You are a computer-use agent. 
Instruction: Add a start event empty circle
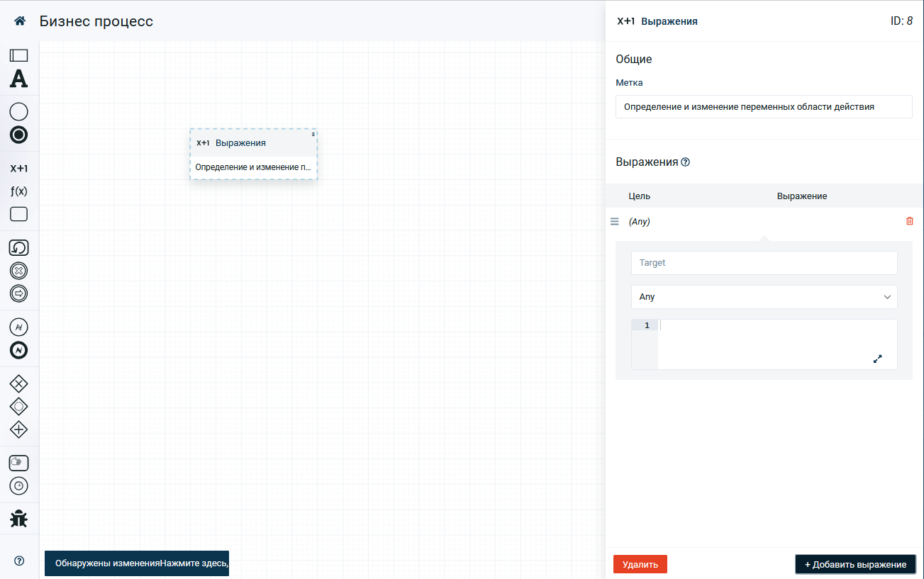pyautogui.click(x=19, y=111)
